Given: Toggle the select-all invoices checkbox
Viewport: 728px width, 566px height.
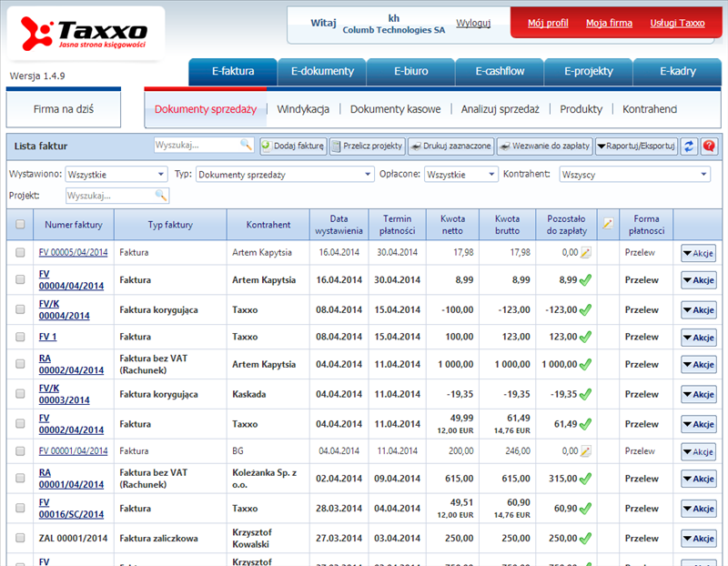Looking at the screenshot, I should click(x=20, y=224).
